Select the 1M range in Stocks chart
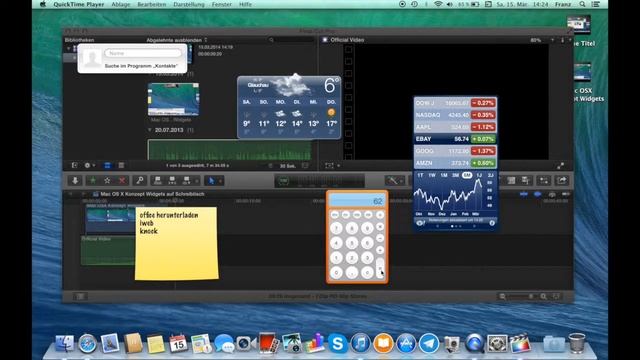The height and width of the screenshot is (360, 640). [444, 175]
